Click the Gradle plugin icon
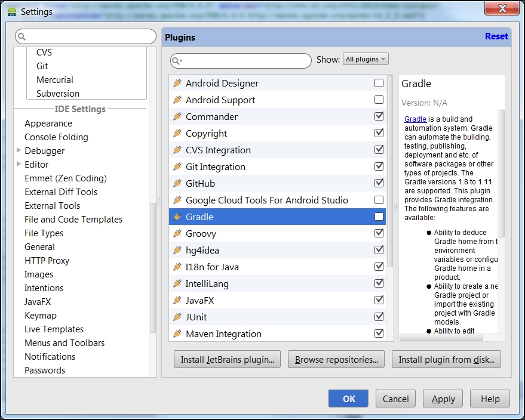The width and height of the screenshot is (525, 420). 177,217
